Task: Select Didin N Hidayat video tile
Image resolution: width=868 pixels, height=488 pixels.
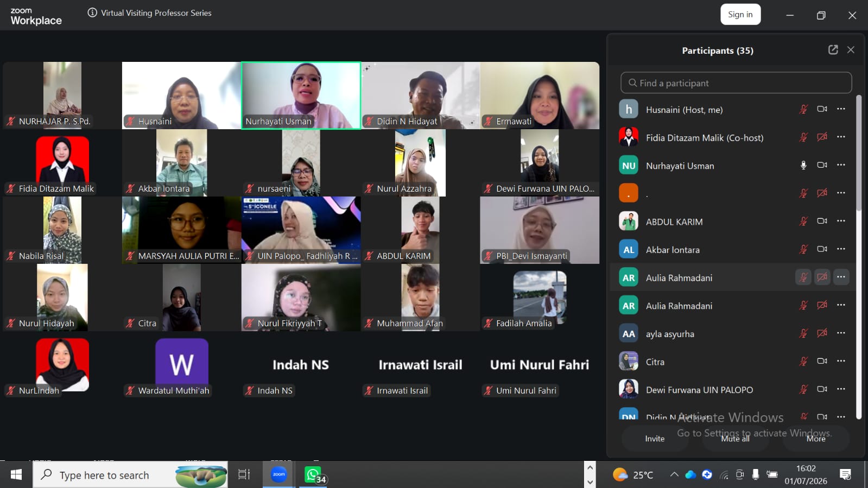Action: click(420, 96)
